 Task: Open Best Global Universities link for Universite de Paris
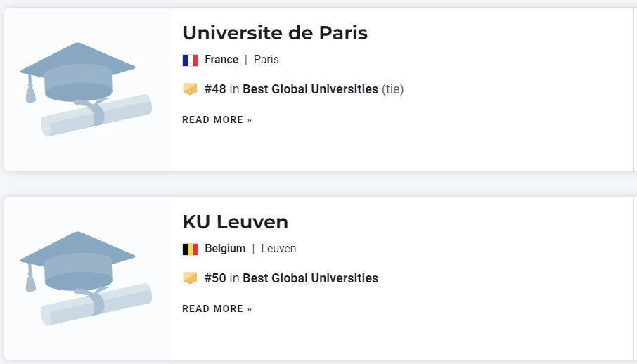(x=310, y=89)
